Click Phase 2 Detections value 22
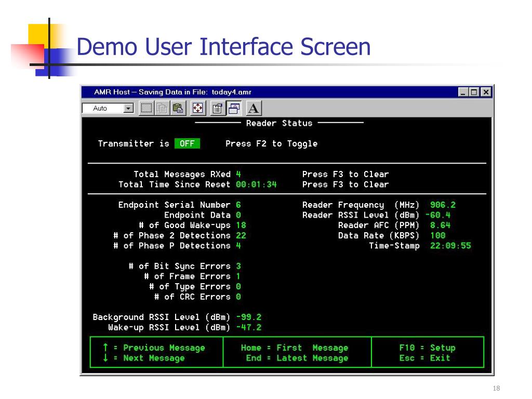Image resolution: width=532 pixels, height=399 pixels. pyautogui.click(x=241, y=235)
